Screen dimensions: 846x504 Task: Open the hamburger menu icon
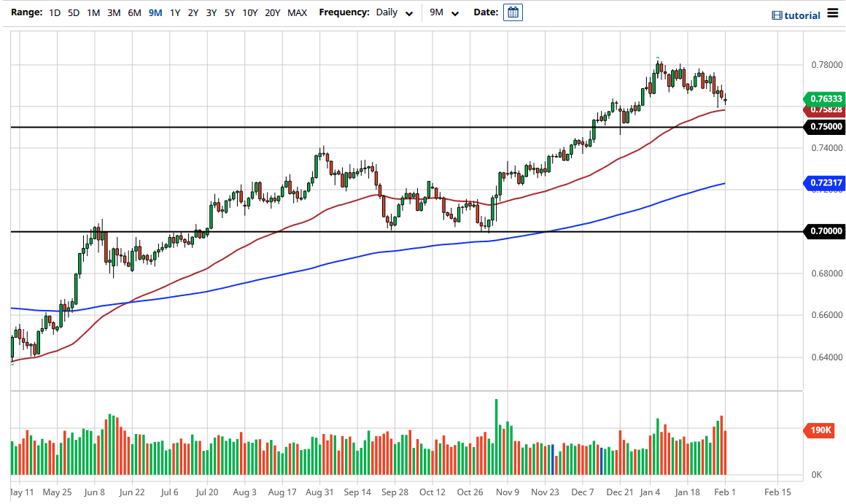pos(833,13)
